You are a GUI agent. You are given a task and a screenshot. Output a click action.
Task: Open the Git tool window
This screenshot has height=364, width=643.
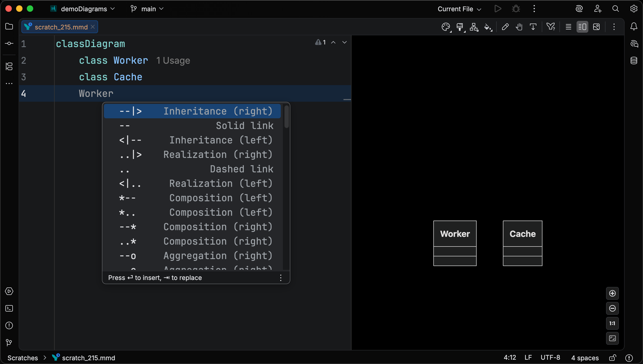click(x=9, y=343)
